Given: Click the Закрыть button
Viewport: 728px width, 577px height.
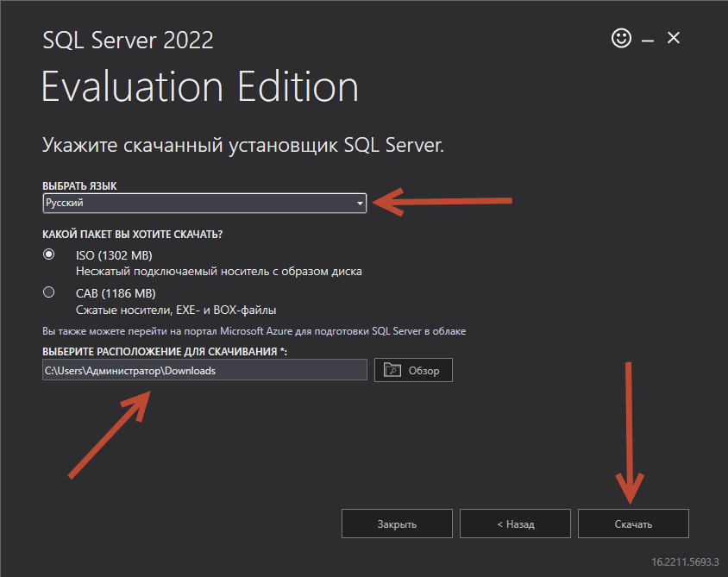Looking at the screenshot, I should click(397, 523).
